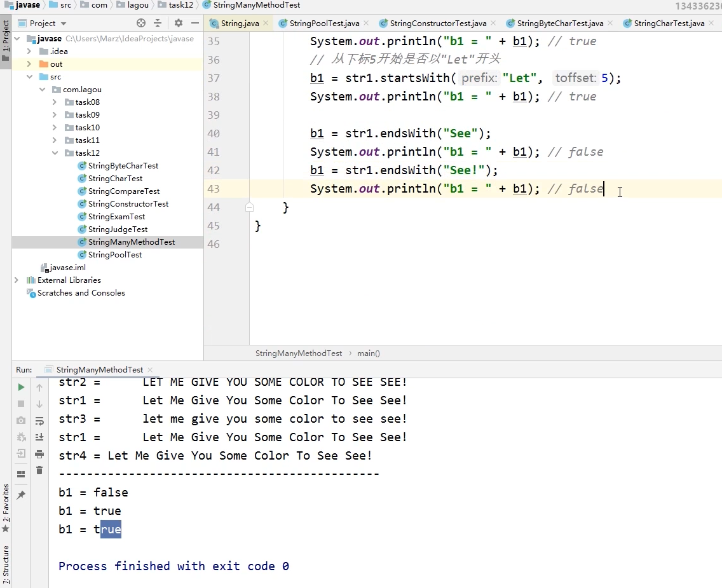Screen dimensions: 722x588
Task: Click main() in editor breadcrumb
Action: tap(369, 353)
